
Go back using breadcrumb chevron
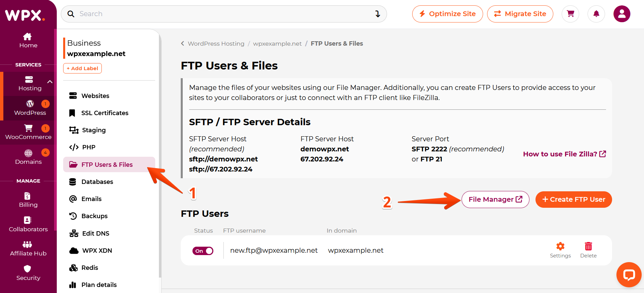coord(182,44)
